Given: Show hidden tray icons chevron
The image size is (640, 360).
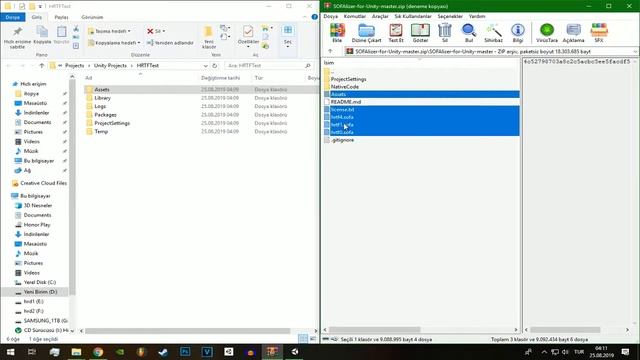Looking at the screenshot, I should [544, 352].
